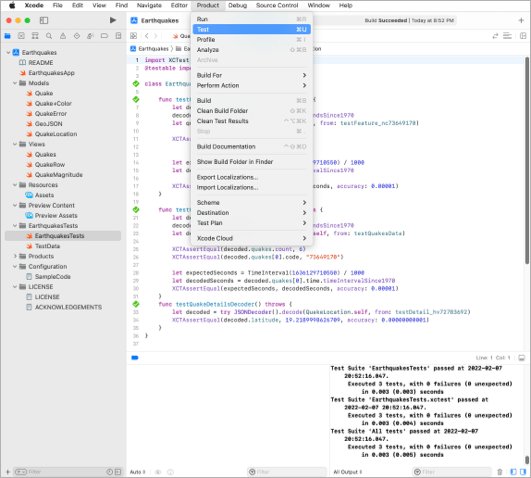The image size is (531, 478).
Task: Select the TestData file
Action: (47, 246)
